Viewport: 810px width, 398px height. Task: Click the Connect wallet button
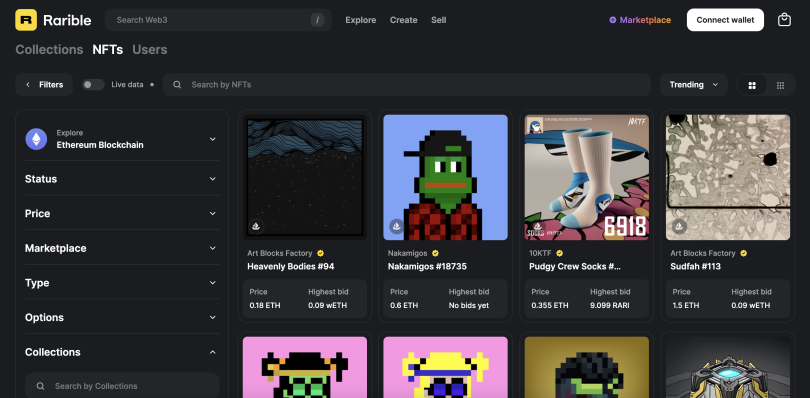point(725,20)
